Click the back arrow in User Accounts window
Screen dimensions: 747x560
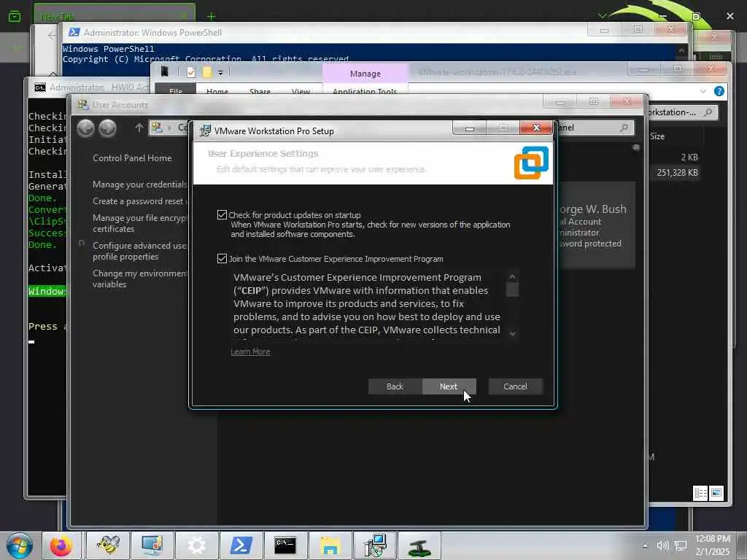[86, 128]
